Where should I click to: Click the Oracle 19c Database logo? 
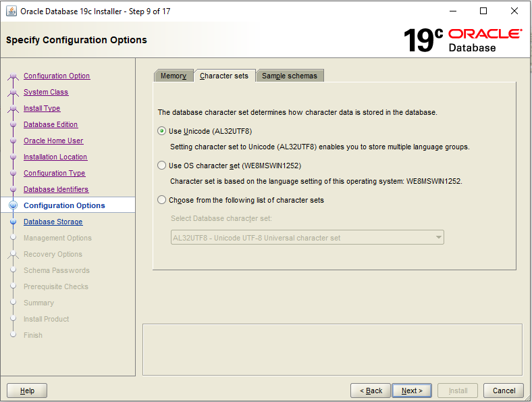[x=462, y=40]
